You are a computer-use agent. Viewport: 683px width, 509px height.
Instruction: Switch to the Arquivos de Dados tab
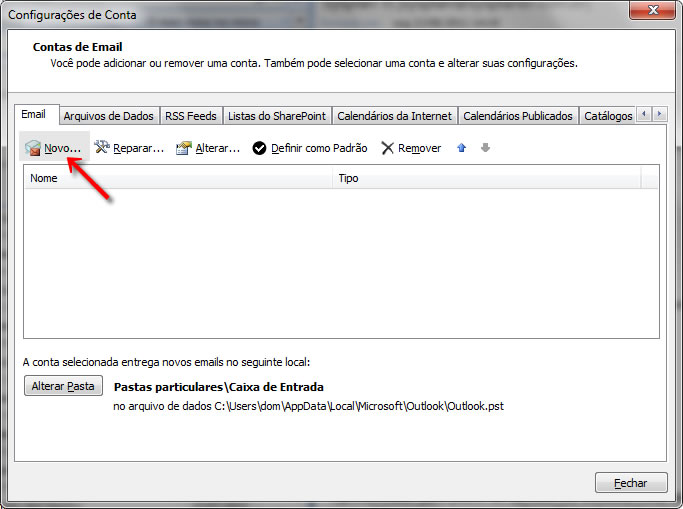108,116
